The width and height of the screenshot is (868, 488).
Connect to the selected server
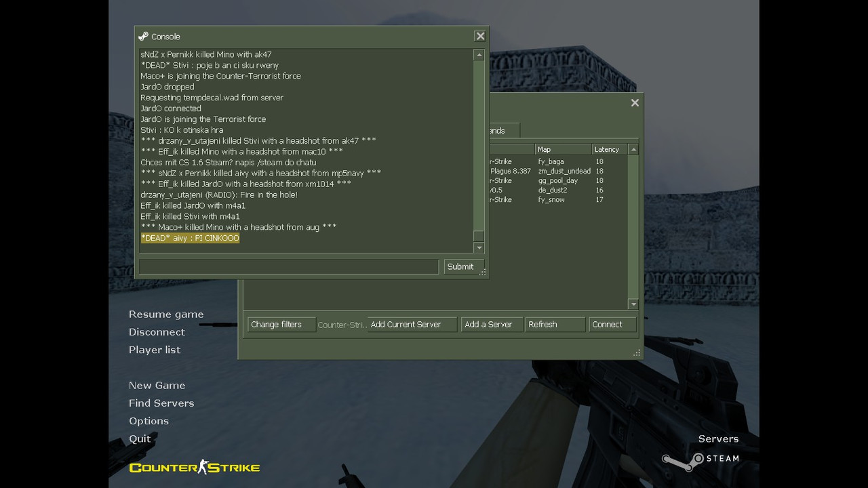point(612,325)
